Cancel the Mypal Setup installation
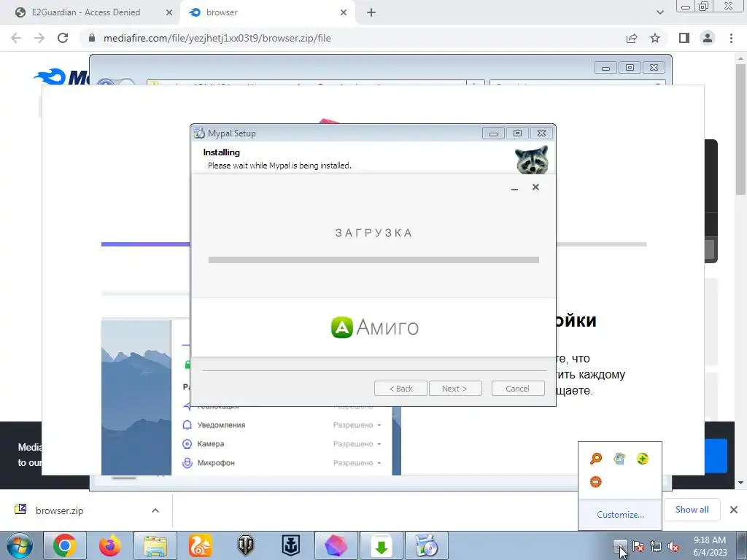Viewport: 747px width, 560px height. pyautogui.click(x=518, y=389)
